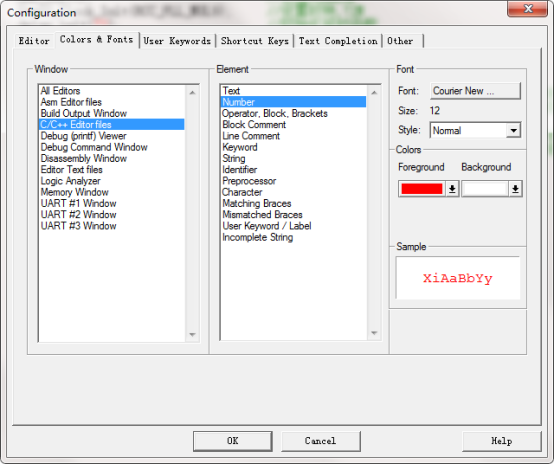
Task: Choose 'Incomplete String' element
Action: (x=293, y=237)
